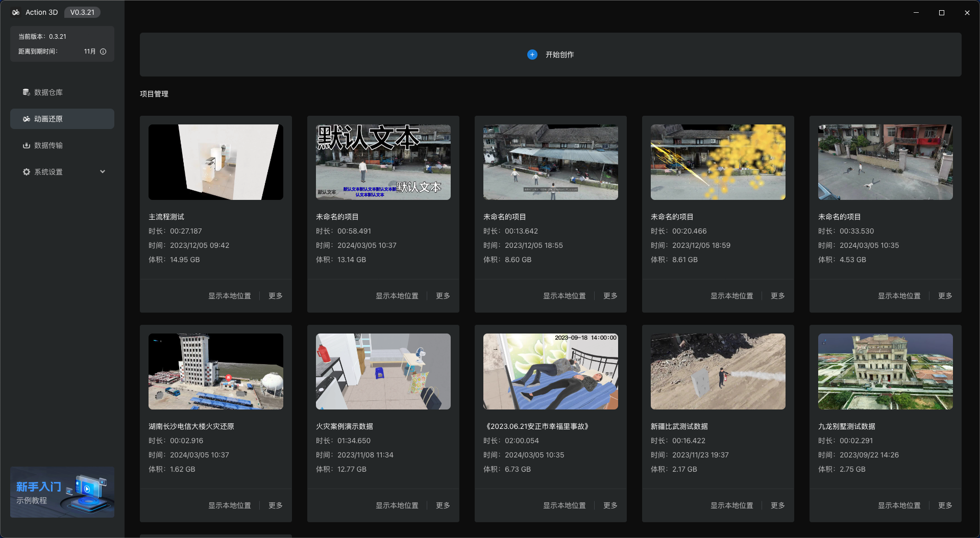Image resolution: width=980 pixels, height=538 pixels.
Task: Open the 主流程测试 project thumbnail
Action: click(215, 162)
